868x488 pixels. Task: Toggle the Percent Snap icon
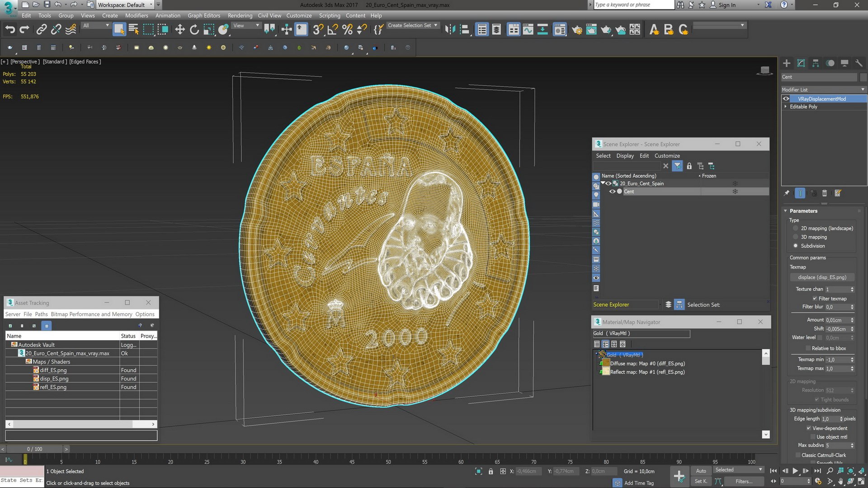347,30
